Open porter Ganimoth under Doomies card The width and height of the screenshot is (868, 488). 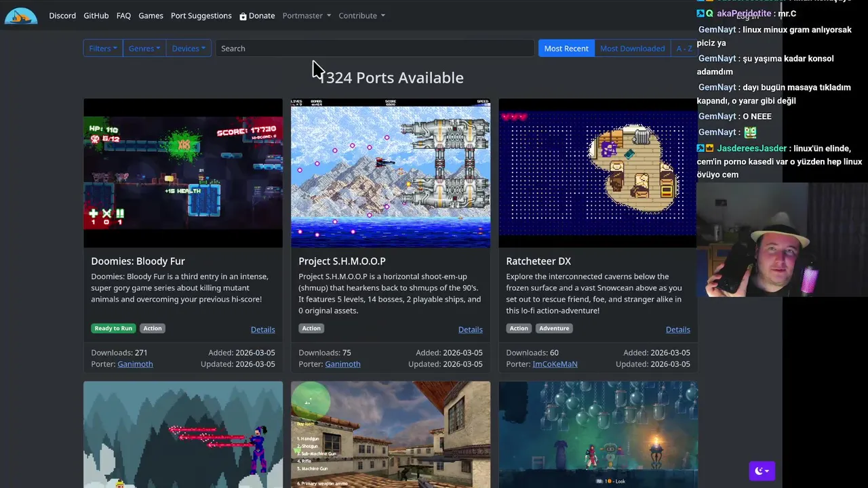click(135, 364)
